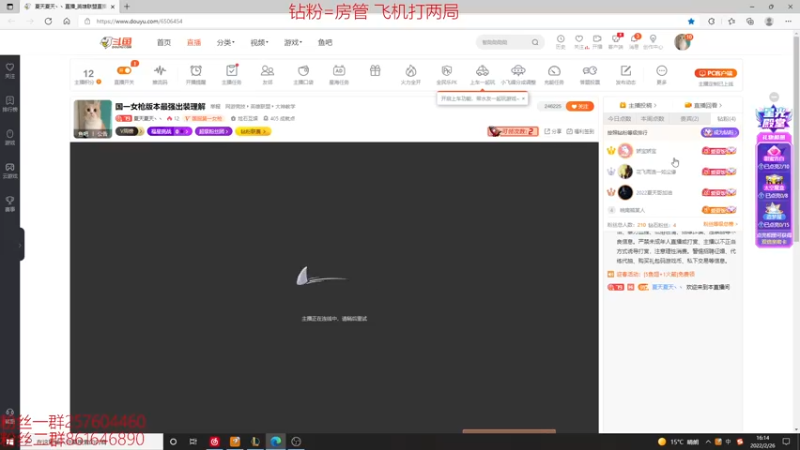Close the car feature tooltip popup
Viewport: 800px width, 450px height.
coord(523,98)
